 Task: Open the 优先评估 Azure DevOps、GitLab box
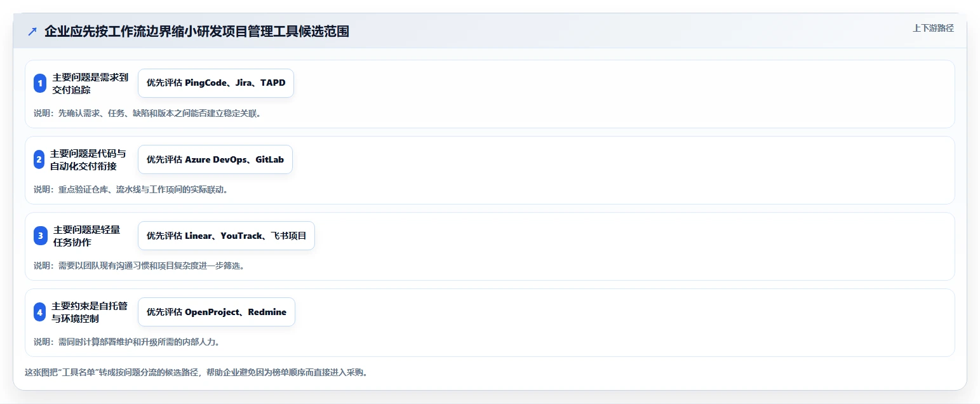pos(215,159)
